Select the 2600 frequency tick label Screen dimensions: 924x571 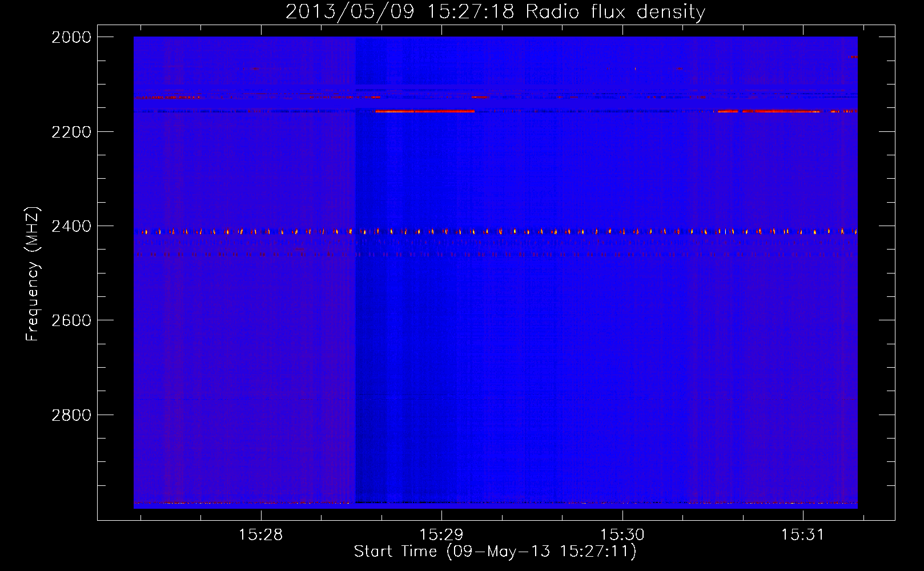(x=71, y=321)
